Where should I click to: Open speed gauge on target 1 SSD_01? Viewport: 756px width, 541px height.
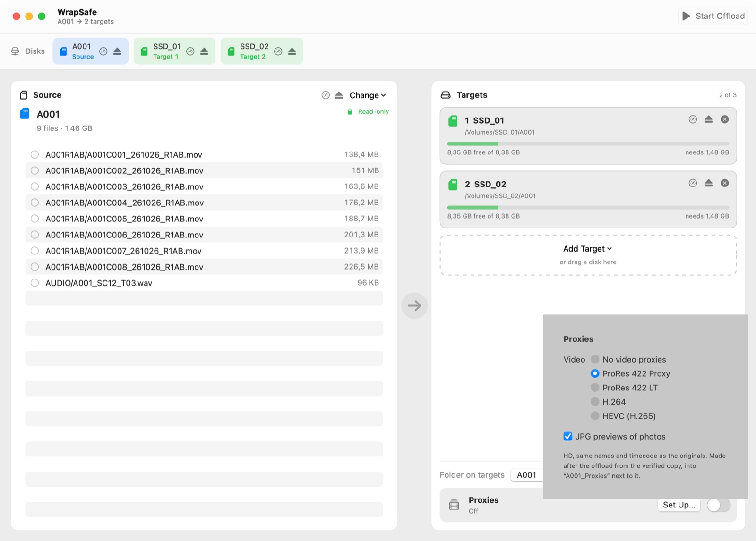point(693,119)
